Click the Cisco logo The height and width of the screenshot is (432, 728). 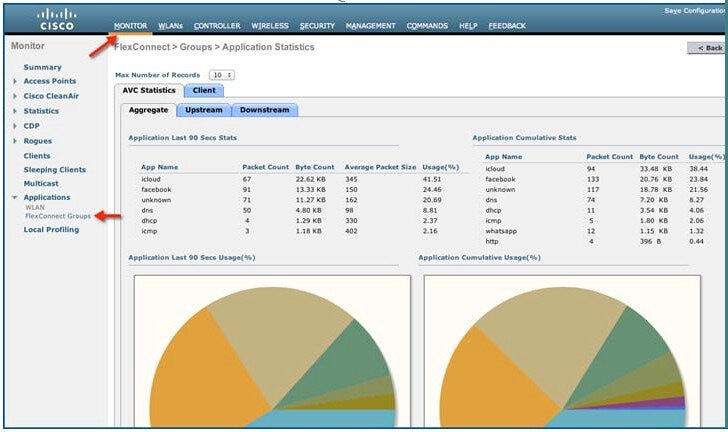tap(56, 20)
